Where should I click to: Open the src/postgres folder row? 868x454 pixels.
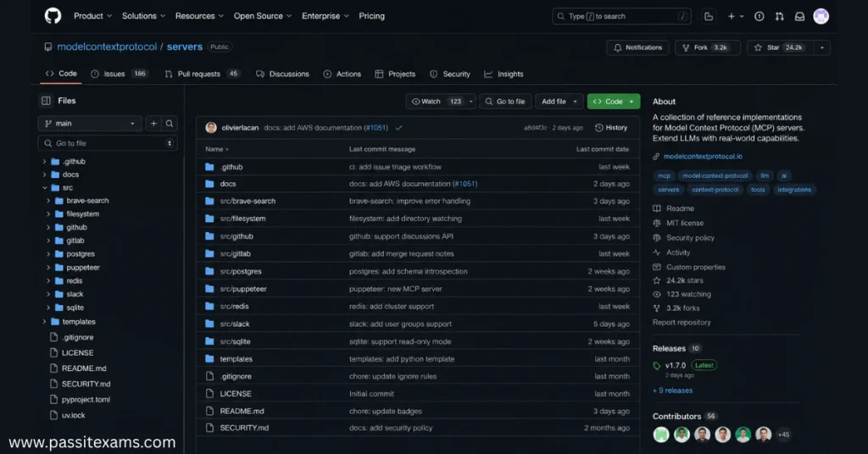418,272
